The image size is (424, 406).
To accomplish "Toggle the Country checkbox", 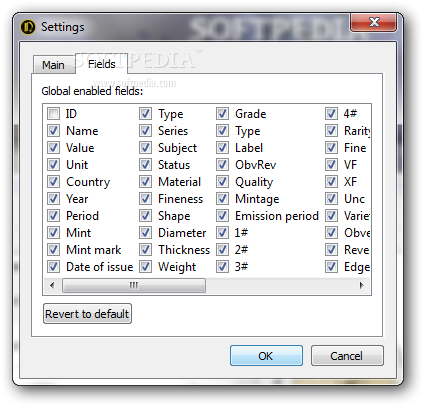I will click(x=53, y=182).
